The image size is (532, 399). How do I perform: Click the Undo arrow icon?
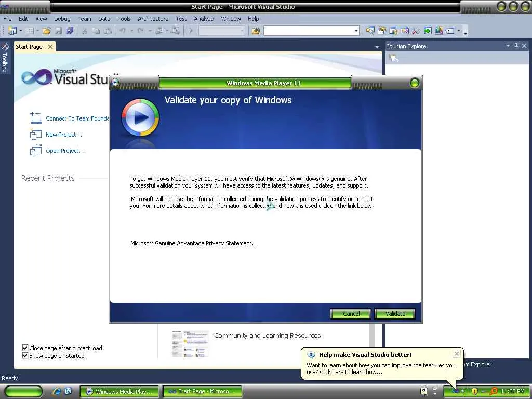[x=123, y=31]
